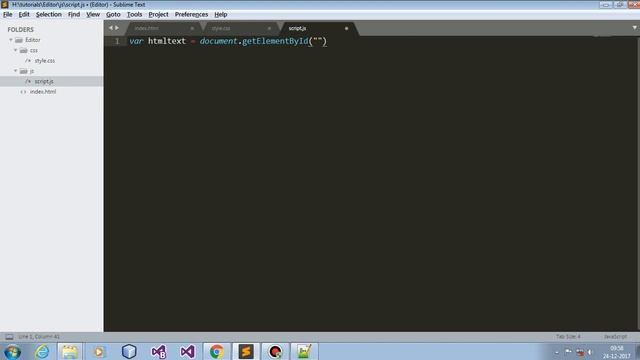Image resolution: width=640 pixels, height=360 pixels.
Task: Open the green notepad taskbar icon
Action: [304, 352]
